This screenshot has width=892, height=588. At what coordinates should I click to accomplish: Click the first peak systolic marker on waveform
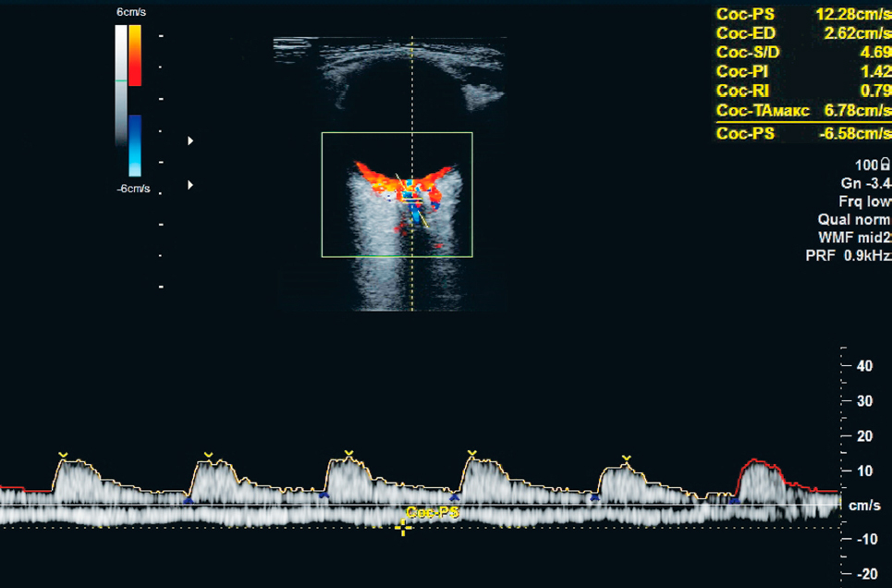[63, 455]
